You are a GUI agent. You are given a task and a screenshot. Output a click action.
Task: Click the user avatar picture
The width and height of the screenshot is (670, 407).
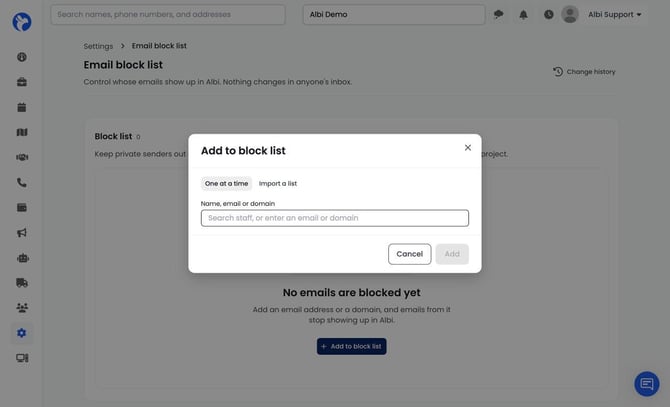[x=570, y=15]
